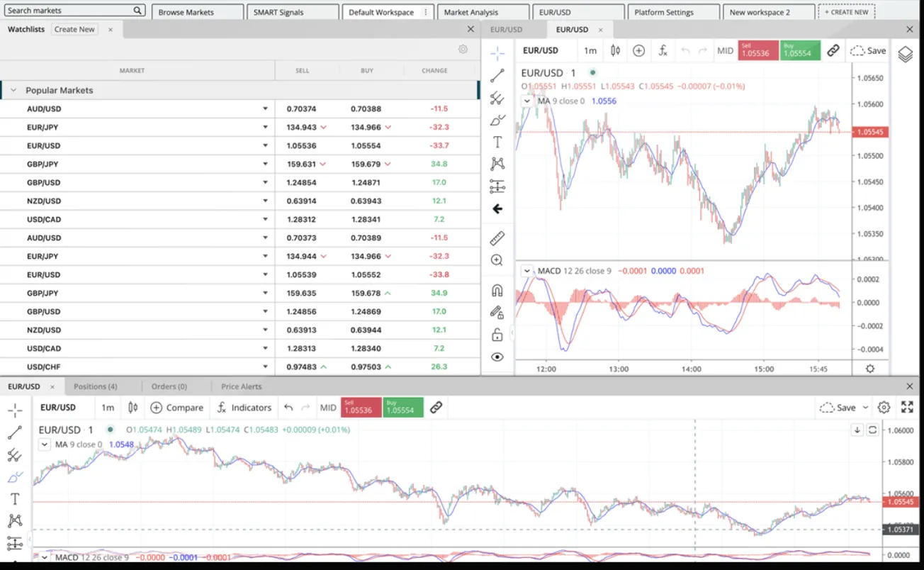Click Indicators button in lower chart
This screenshot has height=570, width=924.
click(244, 408)
